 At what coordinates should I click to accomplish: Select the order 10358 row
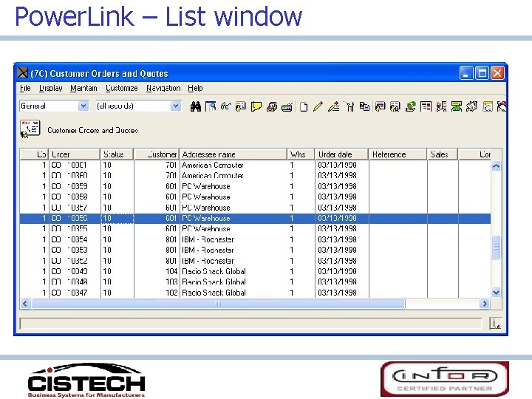click(255, 197)
